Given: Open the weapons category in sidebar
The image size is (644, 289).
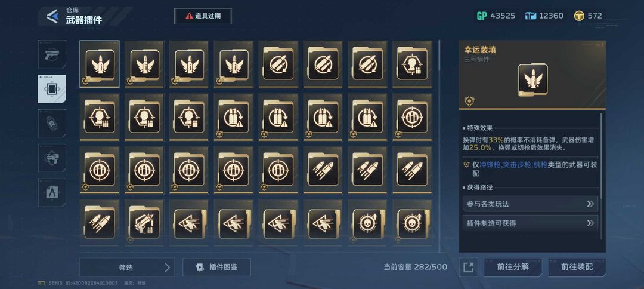Looking at the screenshot, I should tap(52, 54).
